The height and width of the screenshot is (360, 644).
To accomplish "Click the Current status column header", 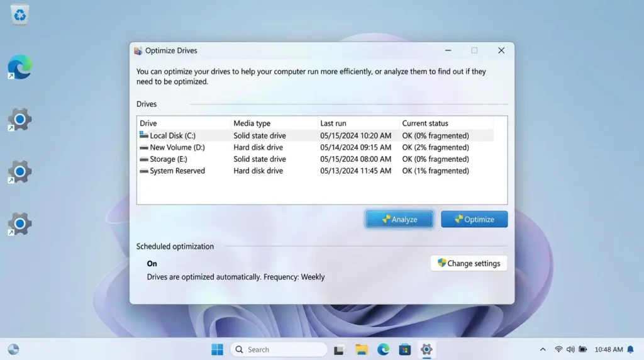I will pyautogui.click(x=447, y=123).
